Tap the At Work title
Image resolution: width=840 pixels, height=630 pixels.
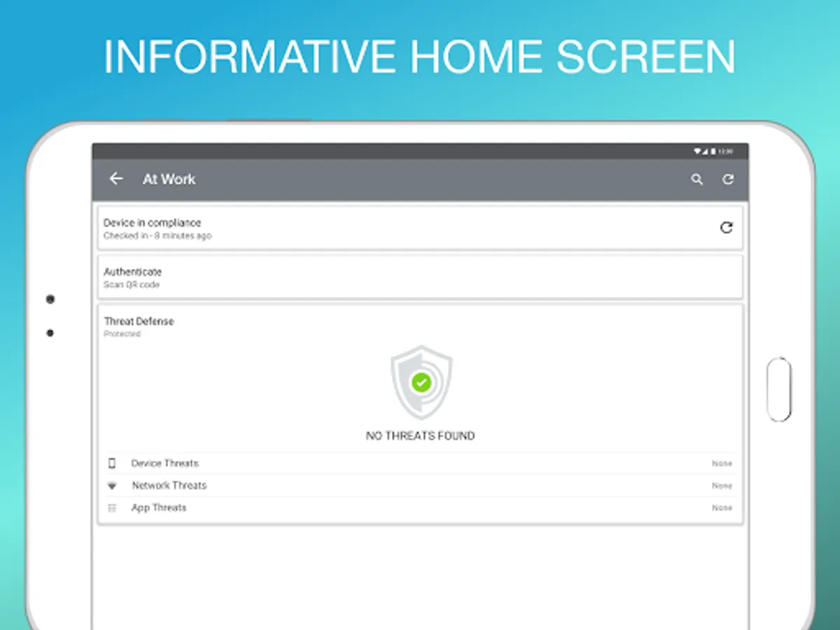coord(169,179)
